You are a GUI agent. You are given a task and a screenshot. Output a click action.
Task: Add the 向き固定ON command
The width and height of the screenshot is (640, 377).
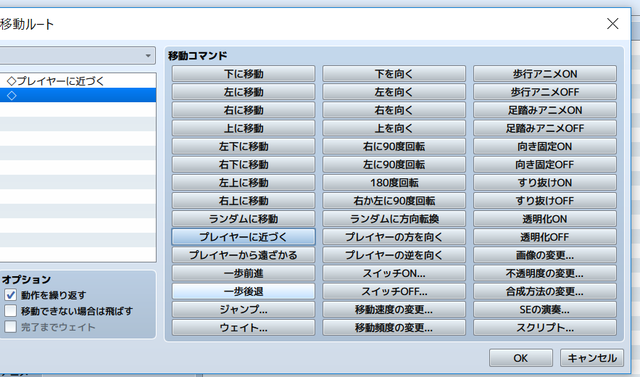click(x=544, y=146)
